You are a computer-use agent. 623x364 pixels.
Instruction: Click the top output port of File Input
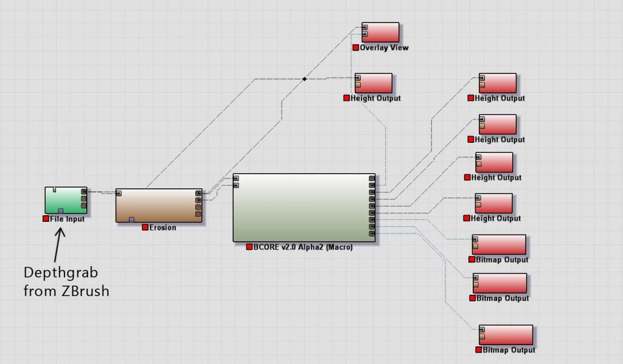tap(84, 192)
